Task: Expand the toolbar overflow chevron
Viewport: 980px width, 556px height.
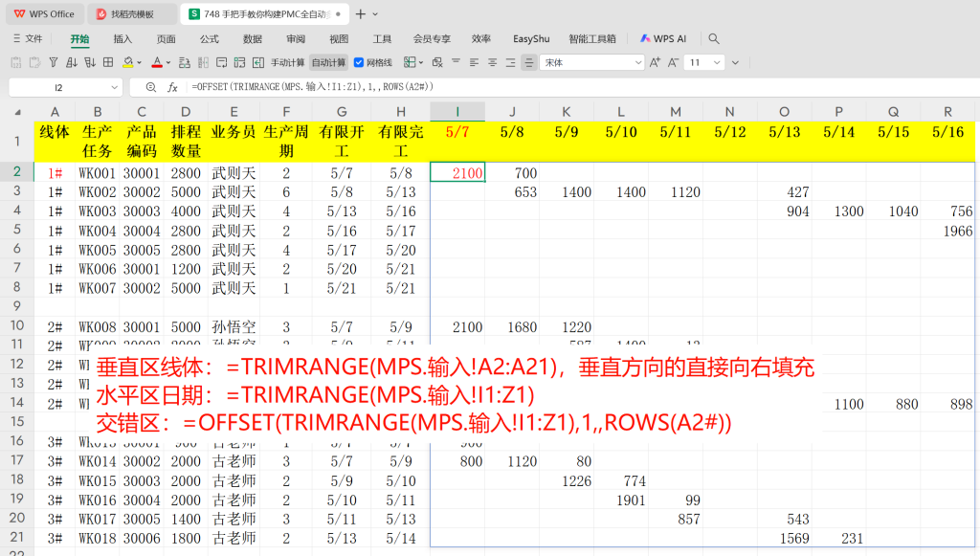Action: click(x=736, y=62)
